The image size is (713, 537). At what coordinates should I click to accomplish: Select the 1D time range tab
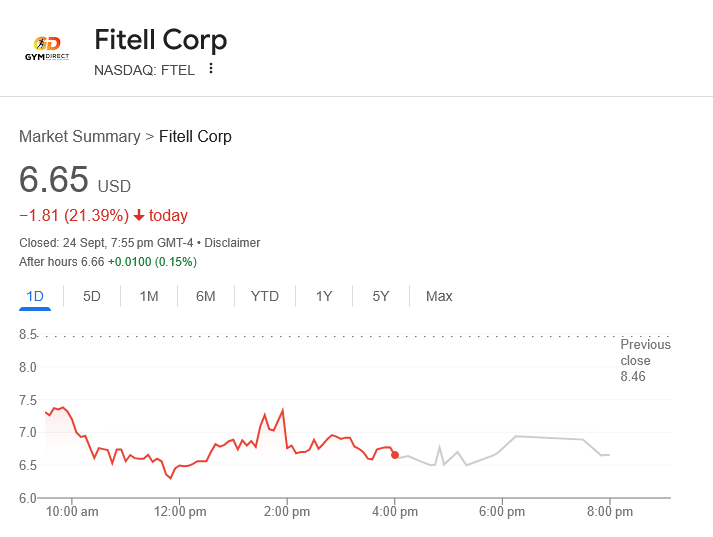point(35,296)
